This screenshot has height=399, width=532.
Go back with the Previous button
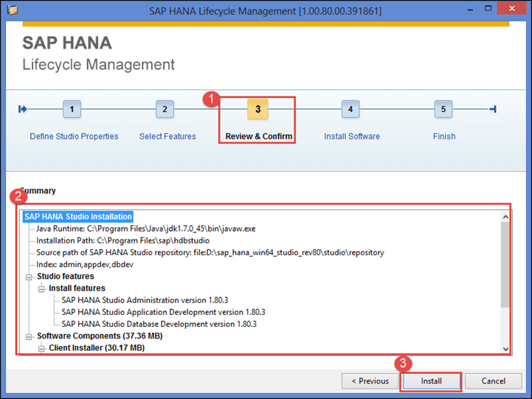[370, 381]
